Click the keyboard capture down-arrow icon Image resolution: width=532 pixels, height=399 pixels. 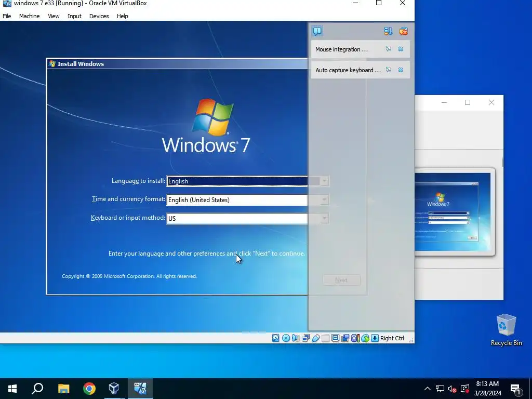coord(375,338)
